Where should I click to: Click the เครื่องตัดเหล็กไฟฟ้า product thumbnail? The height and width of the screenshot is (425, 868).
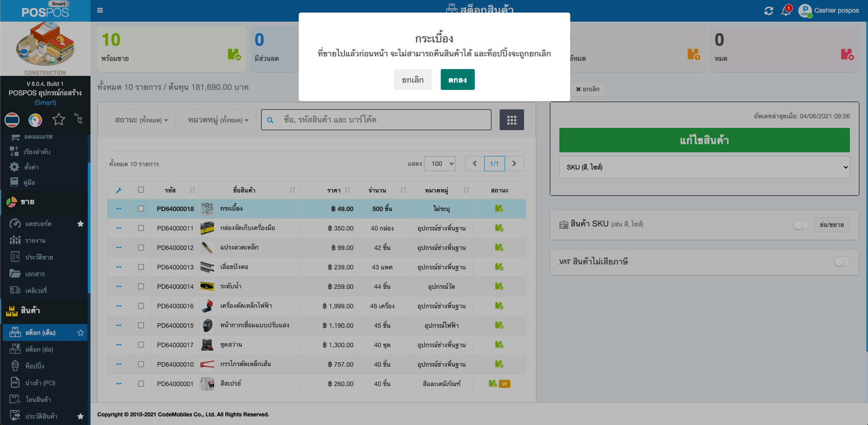[x=207, y=306]
